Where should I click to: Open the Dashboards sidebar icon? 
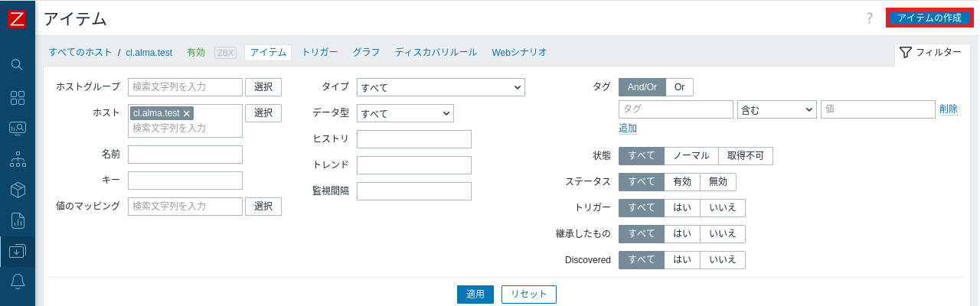click(x=17, y=98)
